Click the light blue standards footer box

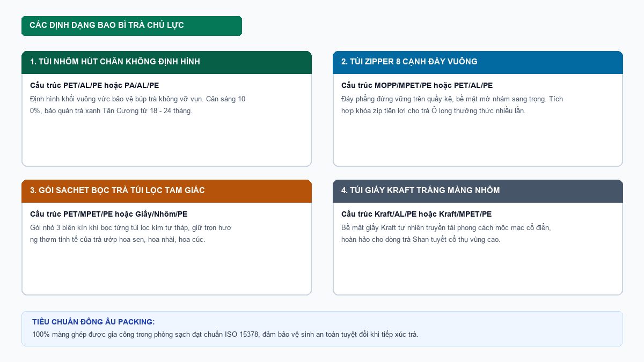click(x=322, y=329)
